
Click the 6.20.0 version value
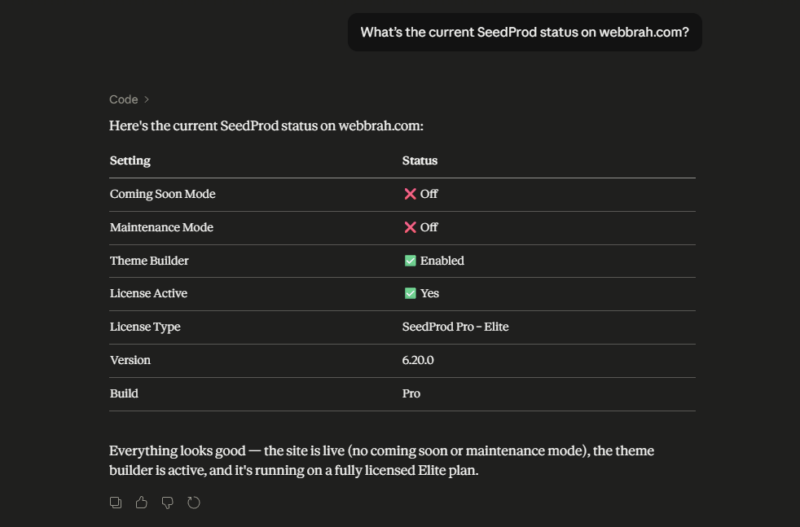[418, 360]
